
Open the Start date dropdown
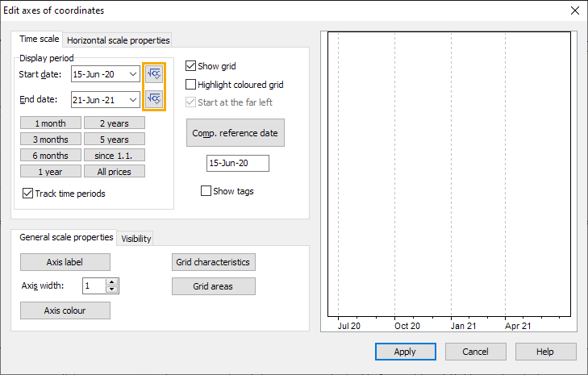[x=133, y=75]
